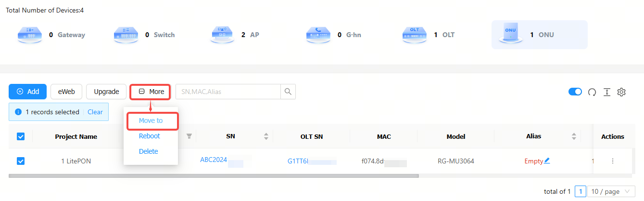Select the OLT device type icon
The height and width of the screenshot is (201, 644).
415,35
